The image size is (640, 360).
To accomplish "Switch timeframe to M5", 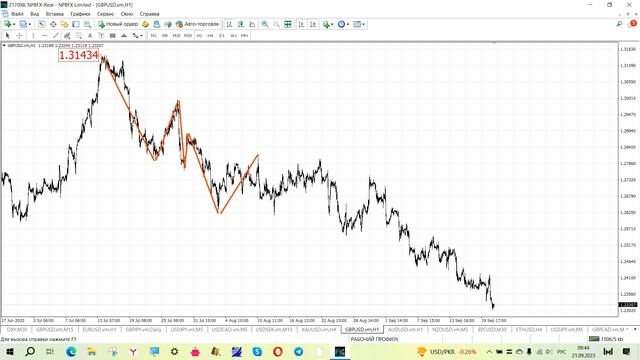I will coord(165,36).
